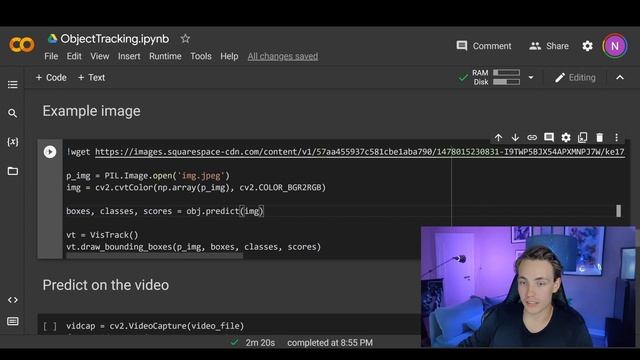
Task: Click the line vt = VisTrack()
Action: click(102, 235)
